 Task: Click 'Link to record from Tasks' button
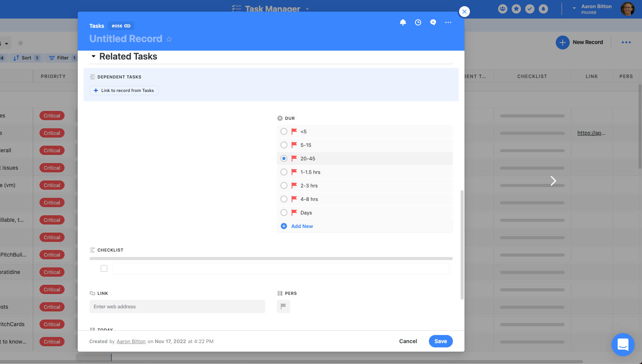(124, 90)
